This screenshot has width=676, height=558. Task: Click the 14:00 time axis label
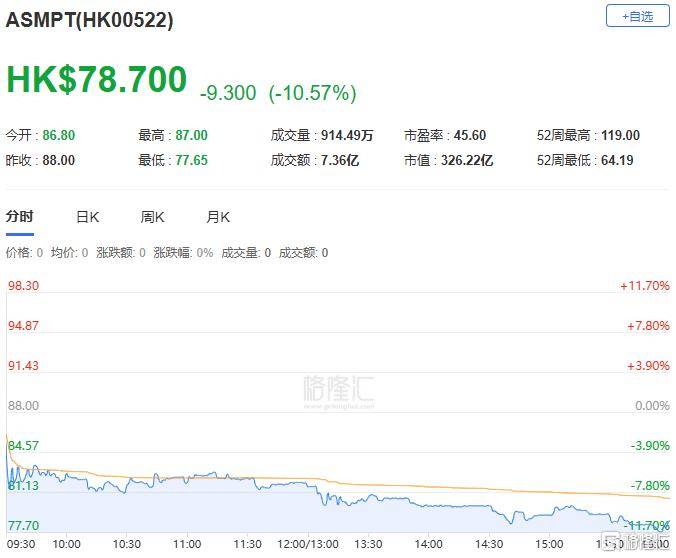point(429,544)
